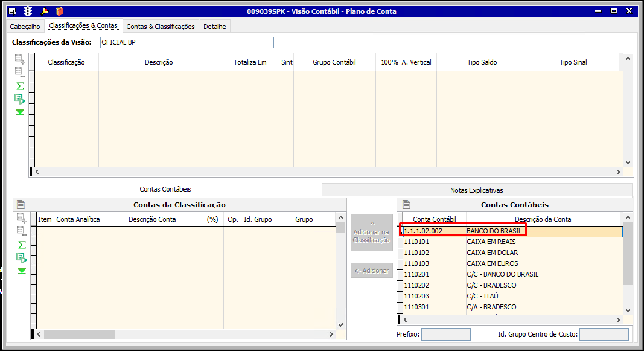Select the C/C - BRADESCO account row
This screenshot has height=351, width=644.
tap(491, 285)
